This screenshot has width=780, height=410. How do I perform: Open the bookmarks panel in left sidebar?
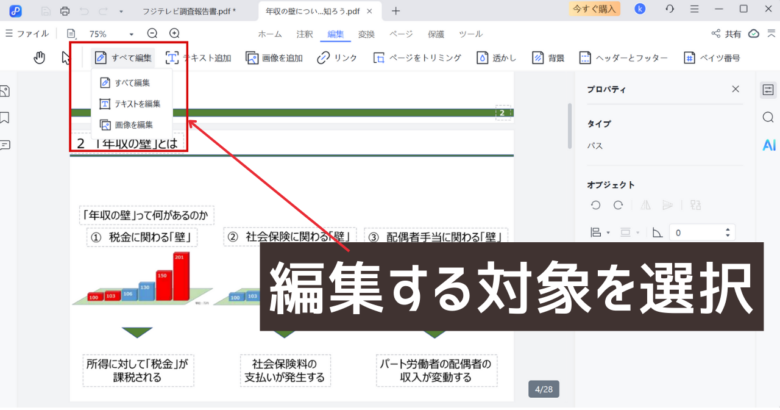[x=6, y=117]
